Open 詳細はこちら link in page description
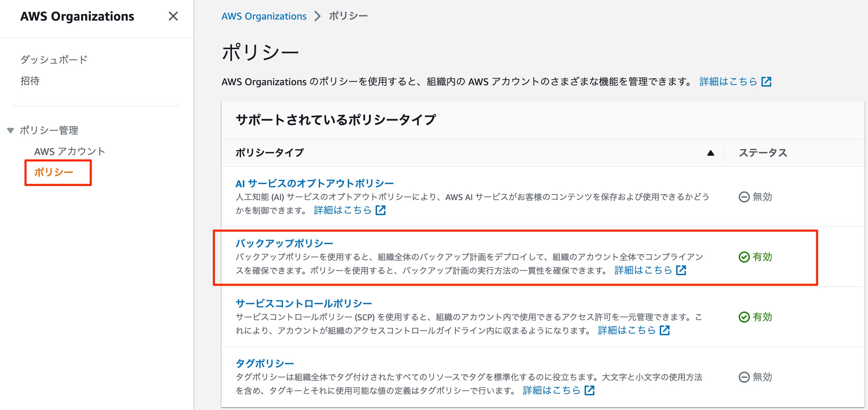Image resolution: width=868 pixels, height=410 pixels. point(728,81)
